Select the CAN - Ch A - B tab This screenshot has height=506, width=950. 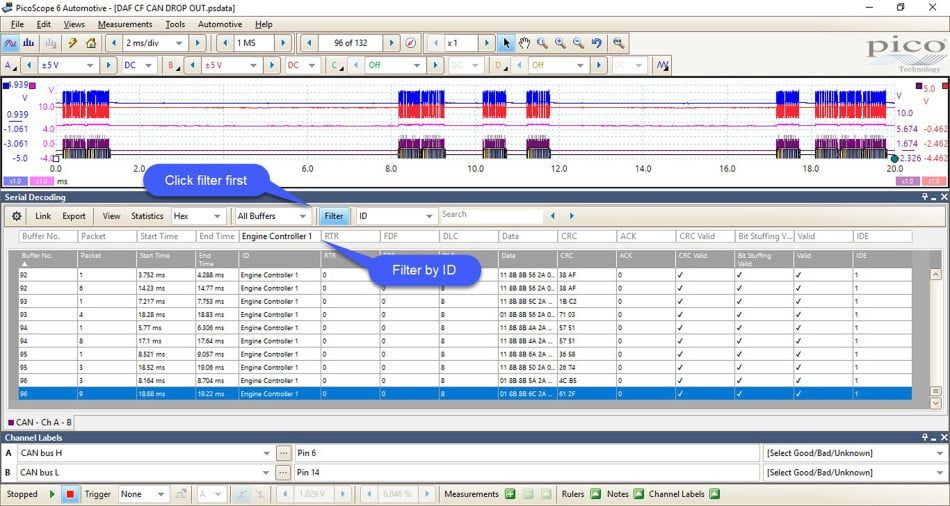coord(40,422)
